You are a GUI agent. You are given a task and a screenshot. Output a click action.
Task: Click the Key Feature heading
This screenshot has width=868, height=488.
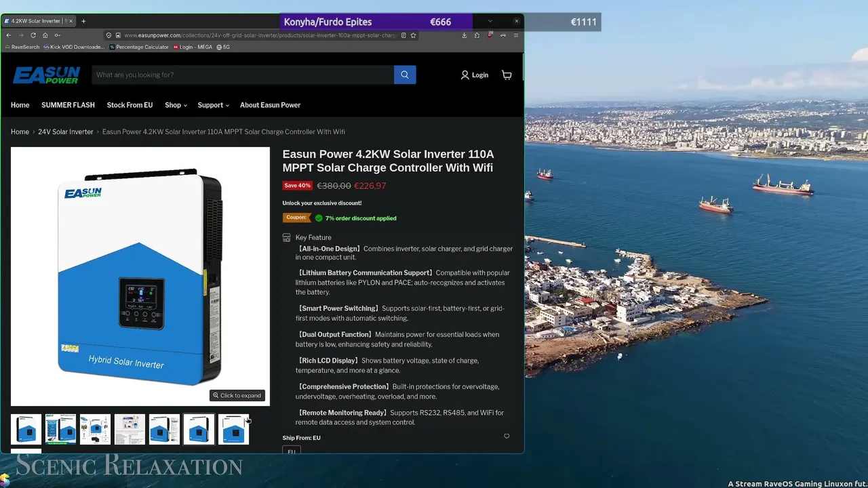pyautogui.click(x=313, y=238)
